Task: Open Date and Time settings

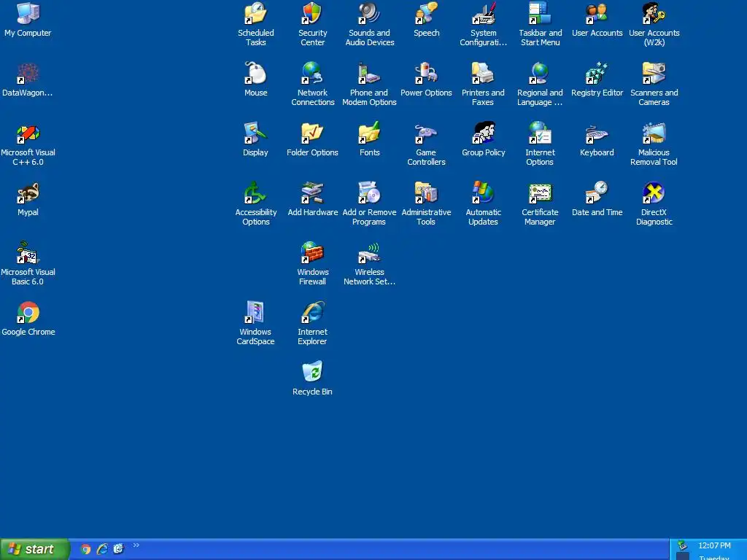Action: click(597, 199)
